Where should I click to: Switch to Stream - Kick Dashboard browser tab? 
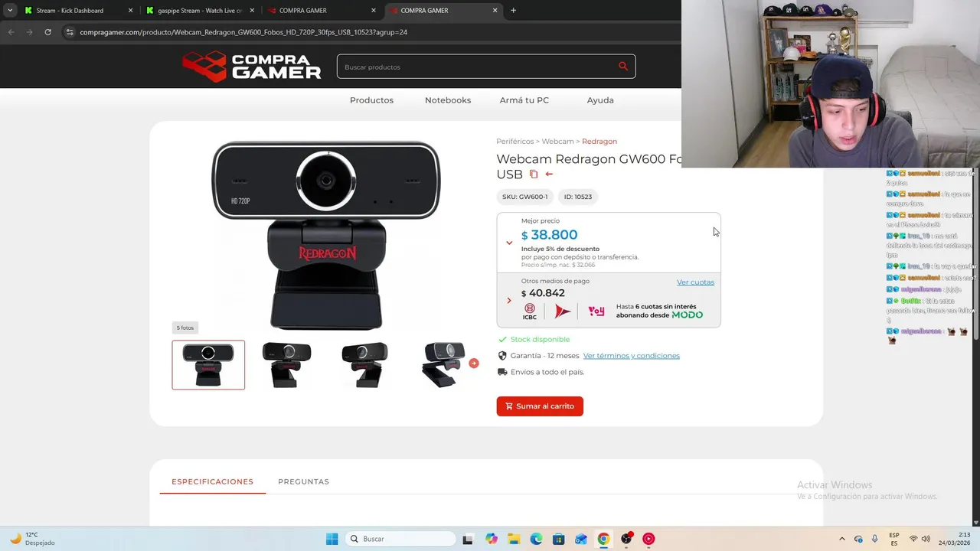pos(77,11)
